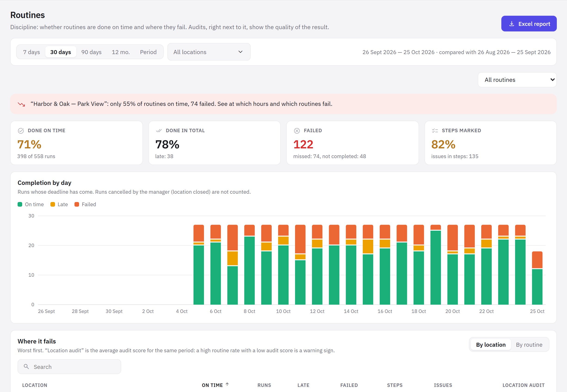567x392 pixels.
Task: Click the '398 of 558 runs' text
Action: tap(36, 156)
